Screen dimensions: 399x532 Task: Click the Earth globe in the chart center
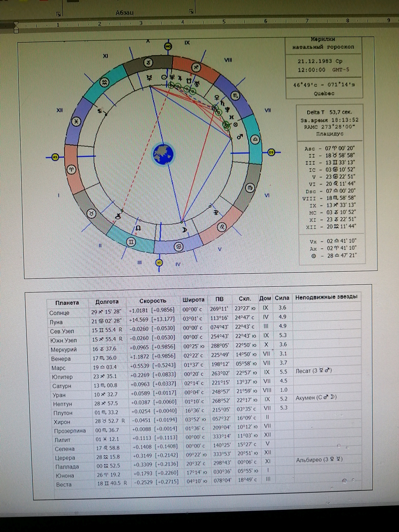click(163, 154)
